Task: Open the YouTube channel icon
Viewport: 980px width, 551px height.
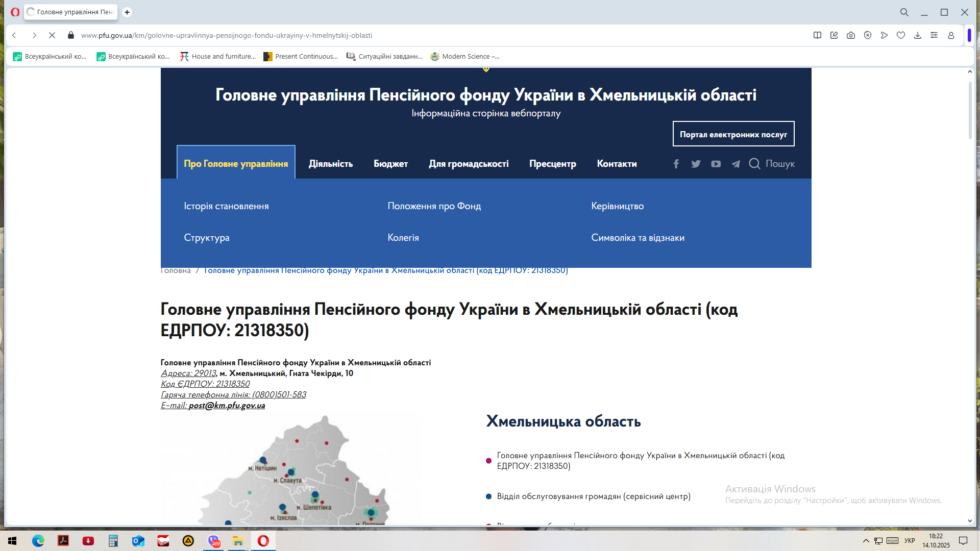Action: [x=716, y=164]
